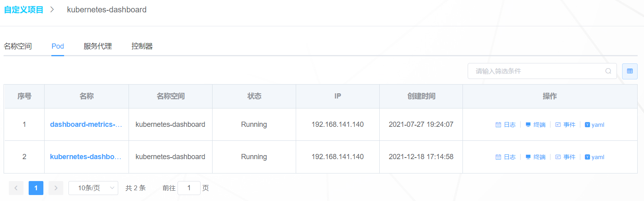
Task: Click Running status of dashboard-metrics row
Action: (x=254, y=124)
